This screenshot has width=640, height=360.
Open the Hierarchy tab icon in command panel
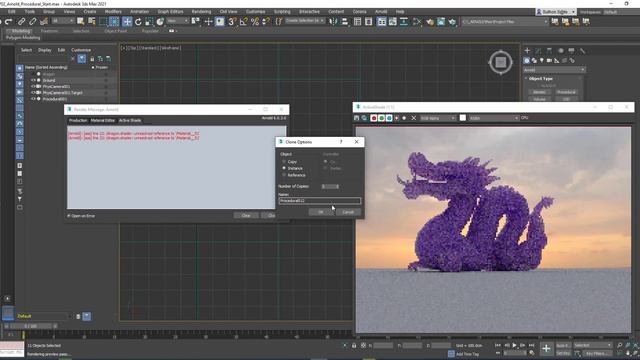(549, 51)
